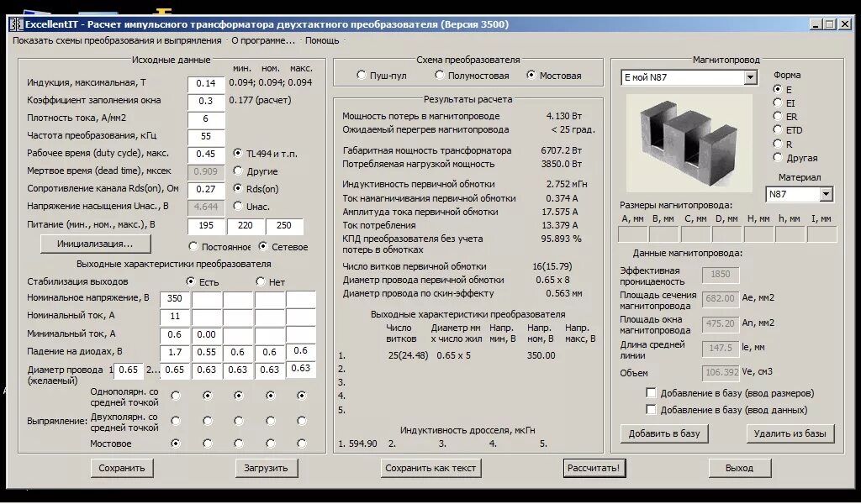Click the nominal output voltage field 350
Image resolution: width=861 pixels, height=504 pixels.
(175, 298)
